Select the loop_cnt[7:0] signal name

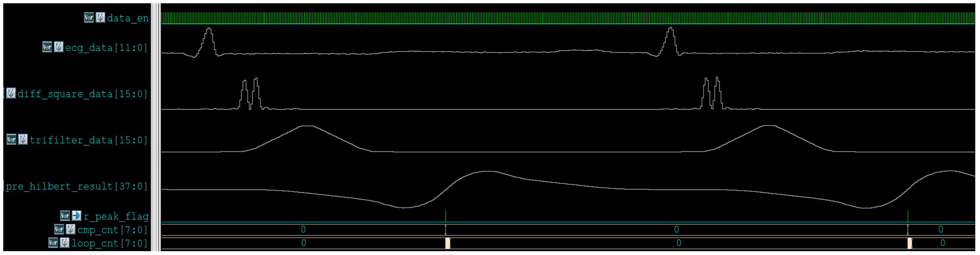[x=110, y=243]
